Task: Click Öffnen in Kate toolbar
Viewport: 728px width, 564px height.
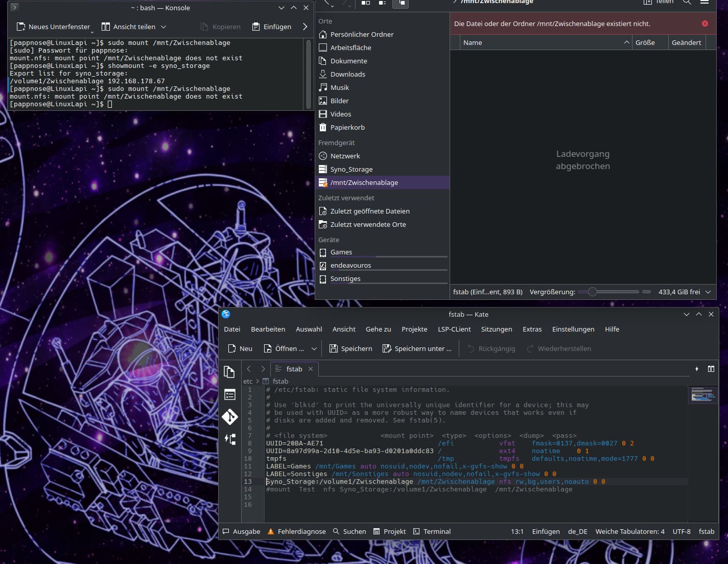Action: pyautogui.click(x=284, y=348)
